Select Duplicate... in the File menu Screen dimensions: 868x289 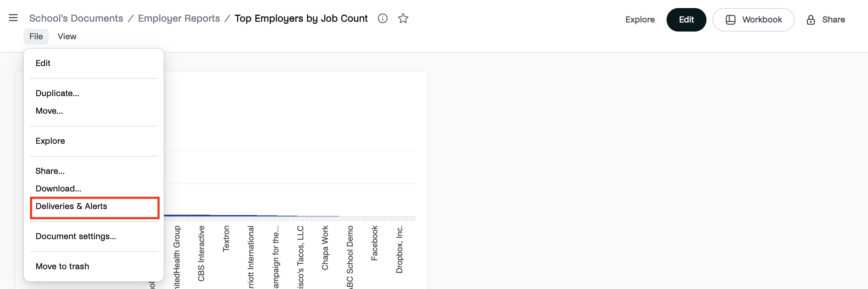(x=94, y=93)
